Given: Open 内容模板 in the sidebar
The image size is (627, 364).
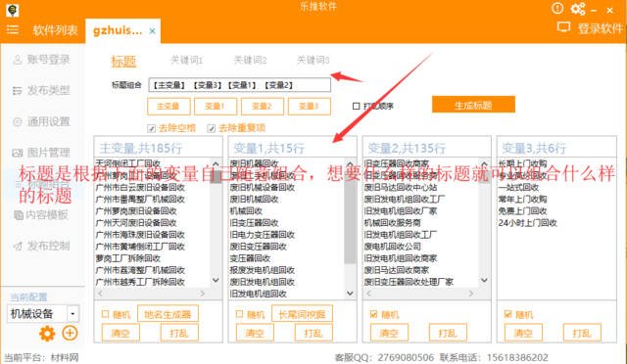Looking at the screenshot, I should coord(42,214).
